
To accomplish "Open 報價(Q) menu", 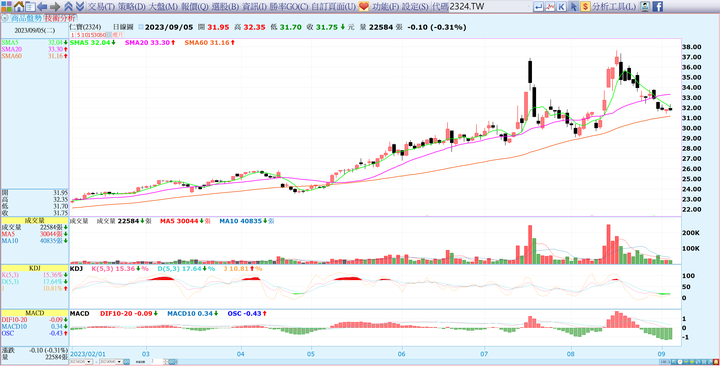I will tap(195, 6).
